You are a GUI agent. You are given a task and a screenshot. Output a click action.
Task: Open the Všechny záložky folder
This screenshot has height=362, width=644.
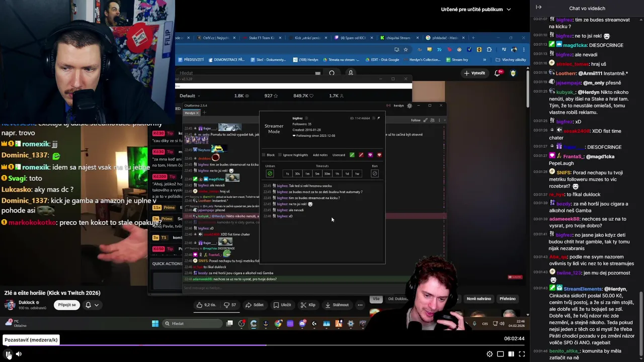[511, 60]
